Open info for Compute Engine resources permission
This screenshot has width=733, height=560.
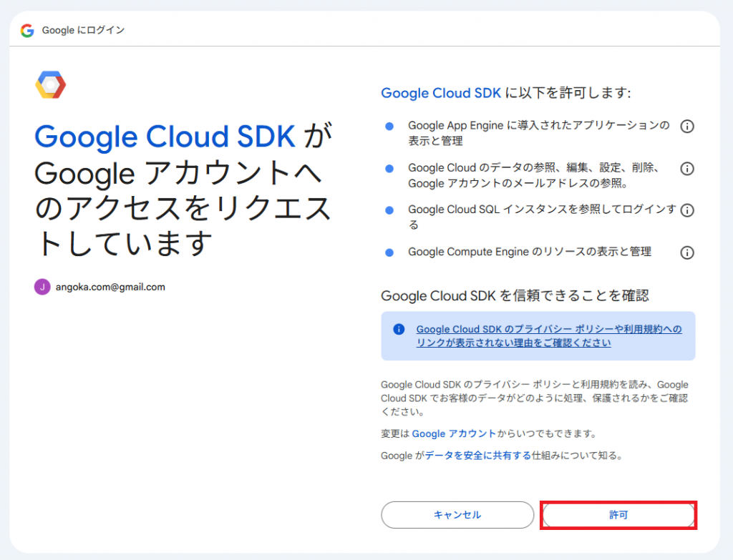[686, 252]
